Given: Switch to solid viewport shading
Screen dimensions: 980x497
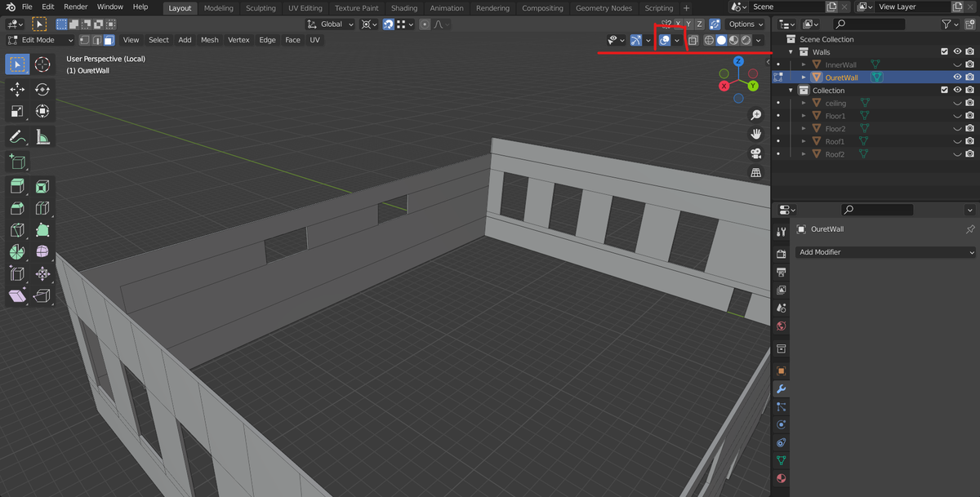Looking at the screenshot, I should coord(721,40).
